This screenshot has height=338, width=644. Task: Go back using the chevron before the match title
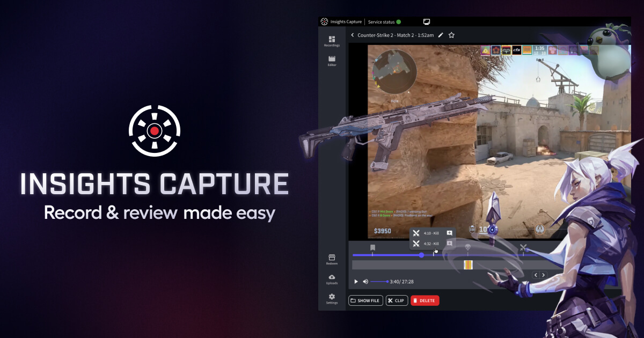tap(353, 34)
